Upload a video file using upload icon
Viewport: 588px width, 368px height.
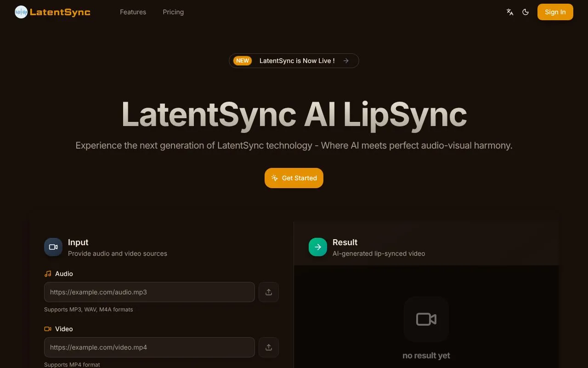pos(269,347)
